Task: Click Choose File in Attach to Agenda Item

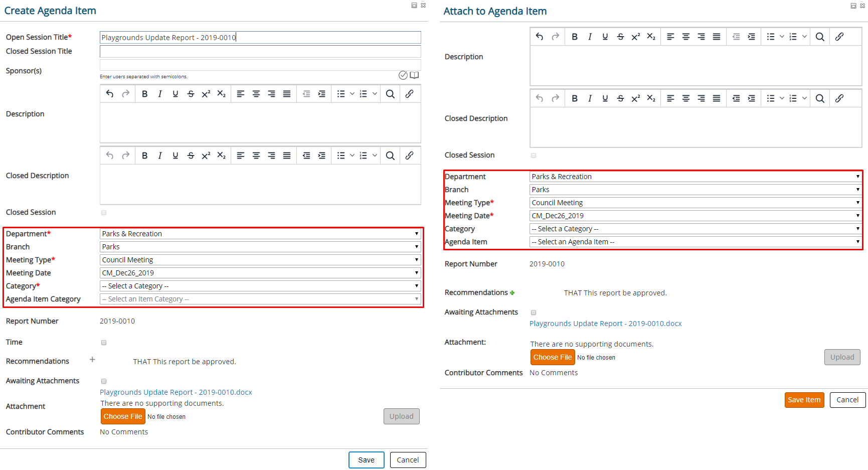Action: click(553, 357)
